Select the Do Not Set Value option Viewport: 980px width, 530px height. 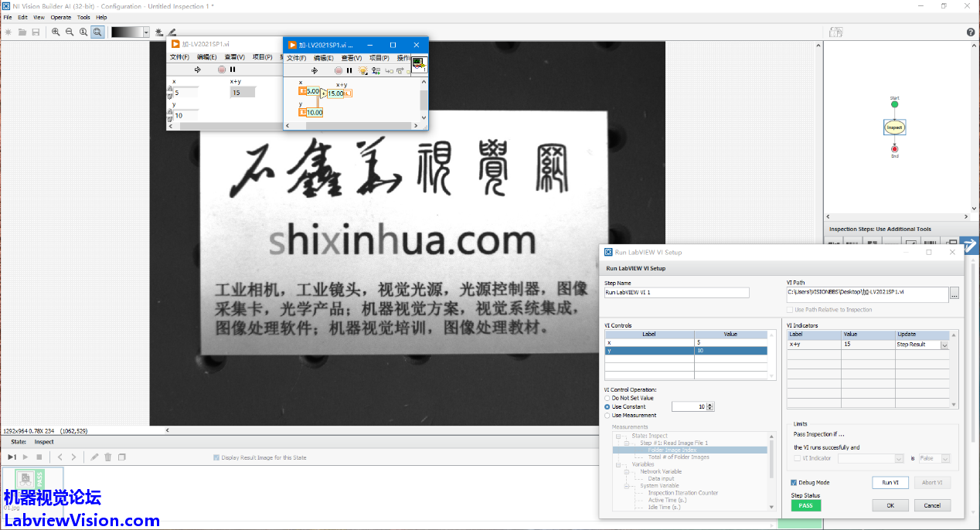607,398
